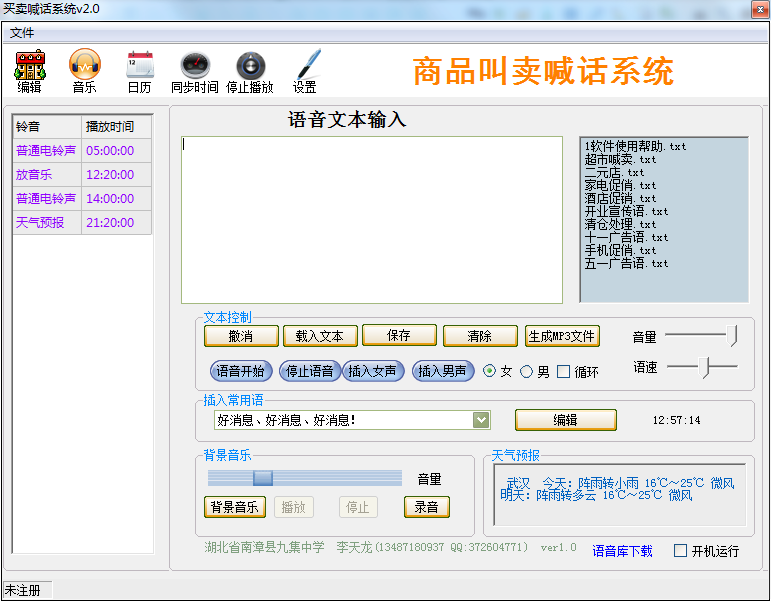Click the 播放时间 column header

coord(116,127)
